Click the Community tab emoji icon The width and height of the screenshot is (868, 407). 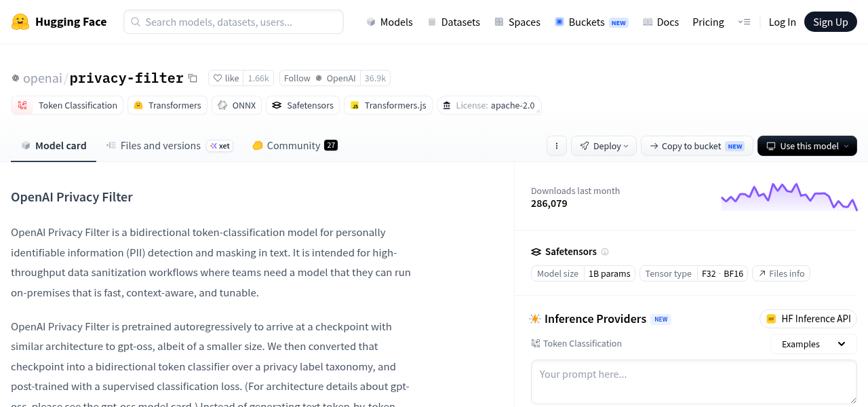coord(258,145)
